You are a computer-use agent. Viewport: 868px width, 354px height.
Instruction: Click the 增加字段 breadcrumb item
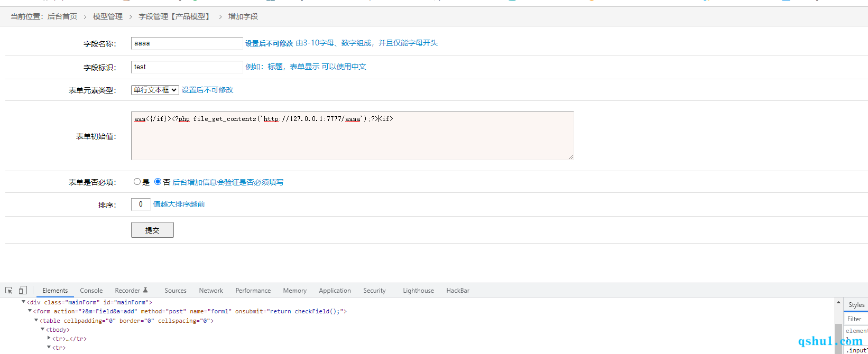coord(243,16)
